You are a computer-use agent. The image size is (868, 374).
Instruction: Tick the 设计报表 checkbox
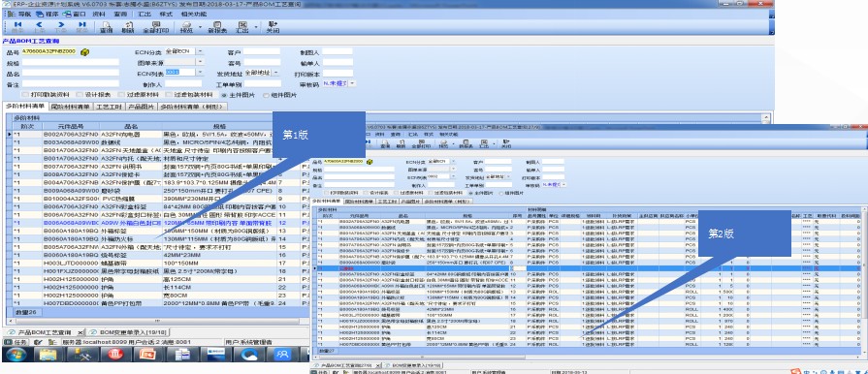[80, 95]
